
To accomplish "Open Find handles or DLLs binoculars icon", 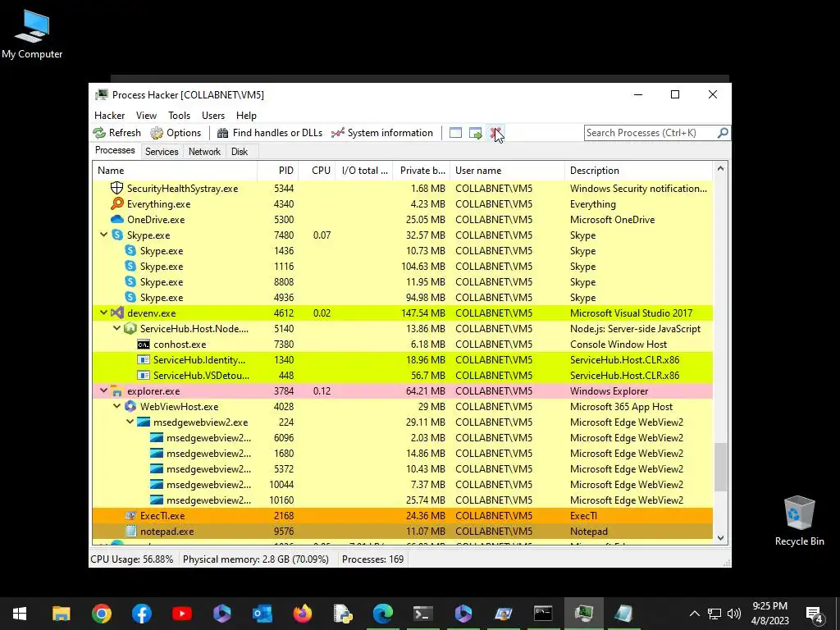I will click(x=223, y=133).
